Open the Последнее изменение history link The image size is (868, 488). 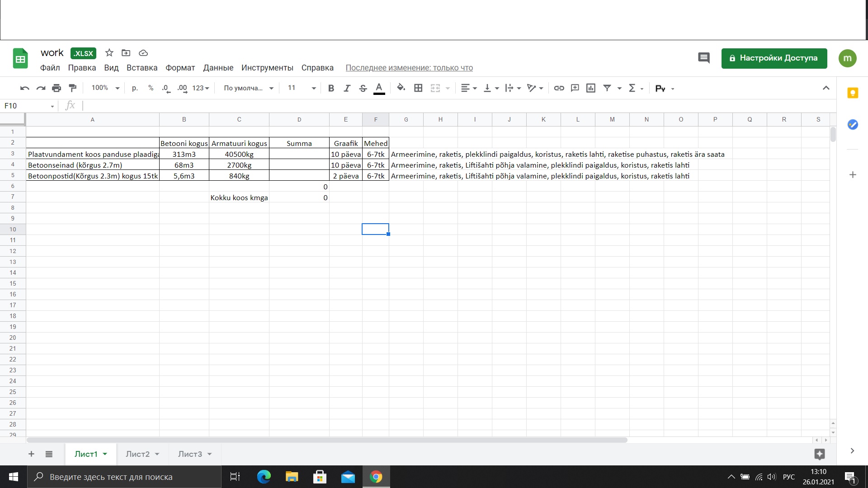409,68
